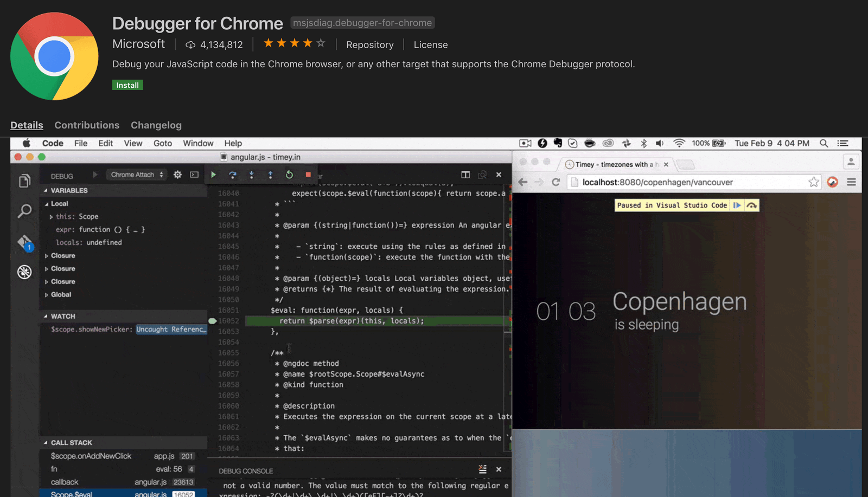This screenshot has height=497, width=868.
Task: Click the Chrome address bar URL
Action: point(658,182)
